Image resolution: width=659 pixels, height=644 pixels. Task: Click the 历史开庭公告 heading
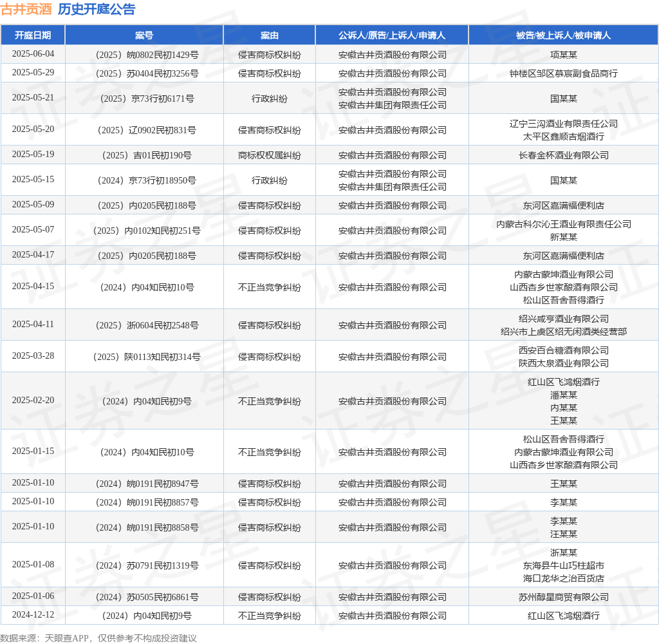tap(97, 9)
